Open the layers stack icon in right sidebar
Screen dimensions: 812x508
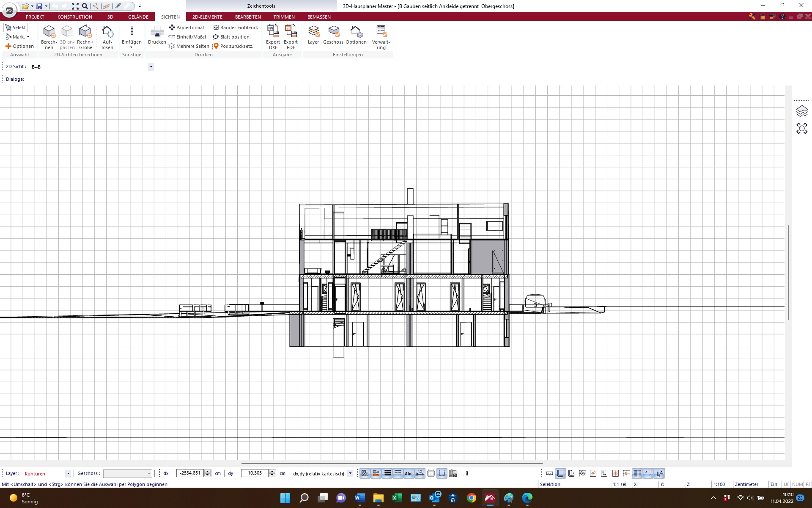pyautogui.click(x=802, y=111)
